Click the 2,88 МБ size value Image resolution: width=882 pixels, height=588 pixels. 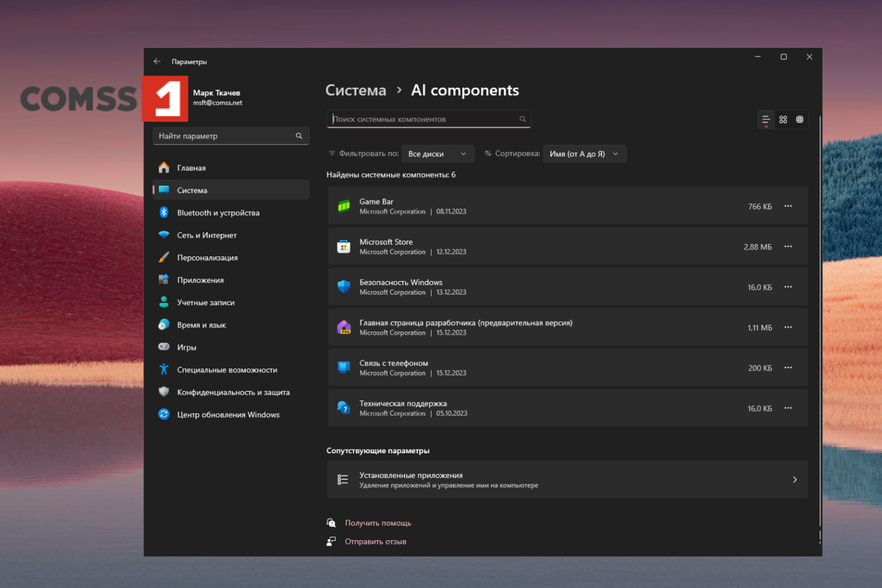[758, 247]
